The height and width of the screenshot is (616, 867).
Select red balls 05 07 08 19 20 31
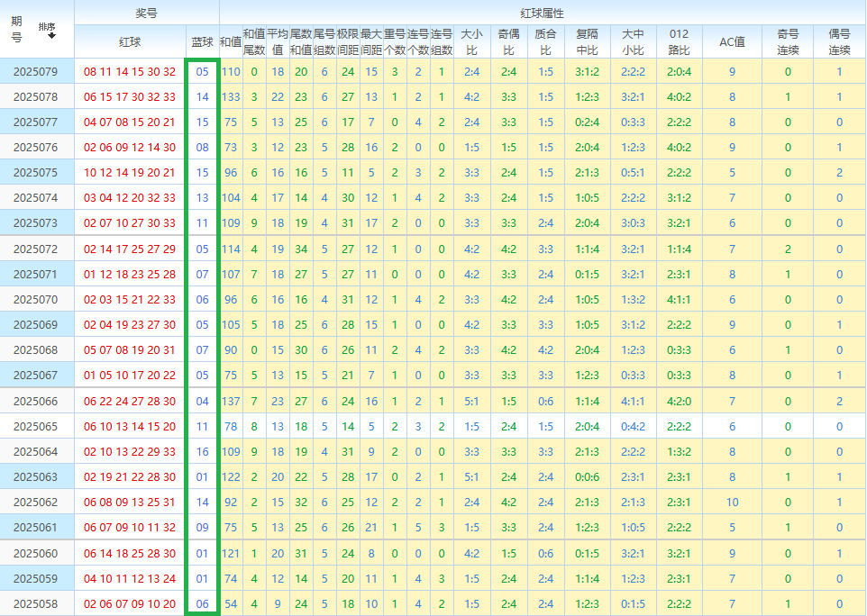(x=130, y=350)
